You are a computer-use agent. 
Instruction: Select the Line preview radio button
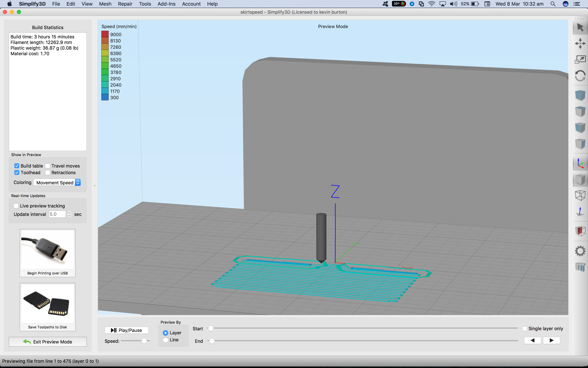point(166,340)
